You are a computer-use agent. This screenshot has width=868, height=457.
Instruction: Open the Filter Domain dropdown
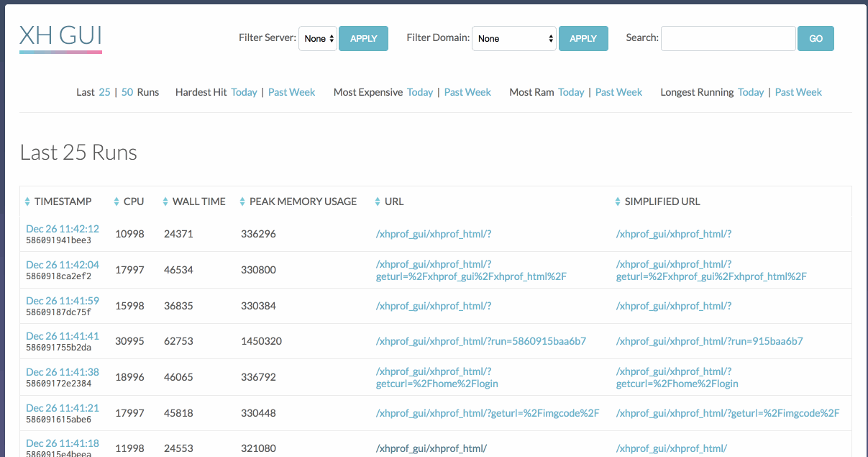pyautogui.click(x=514, y=39)
